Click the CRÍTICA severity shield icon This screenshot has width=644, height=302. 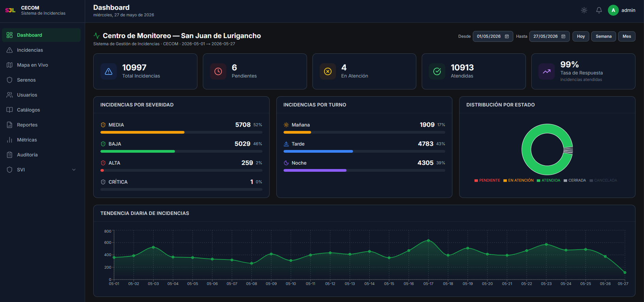(103, 182)
